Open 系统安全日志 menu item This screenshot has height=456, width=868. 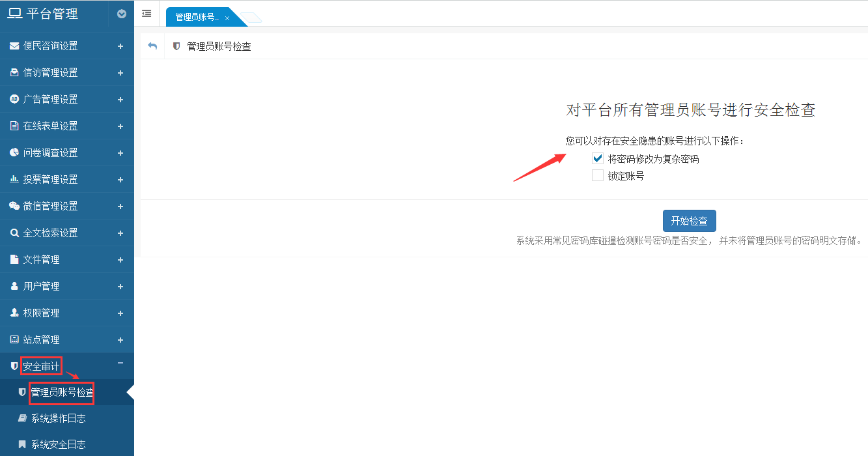click(58, 444)
